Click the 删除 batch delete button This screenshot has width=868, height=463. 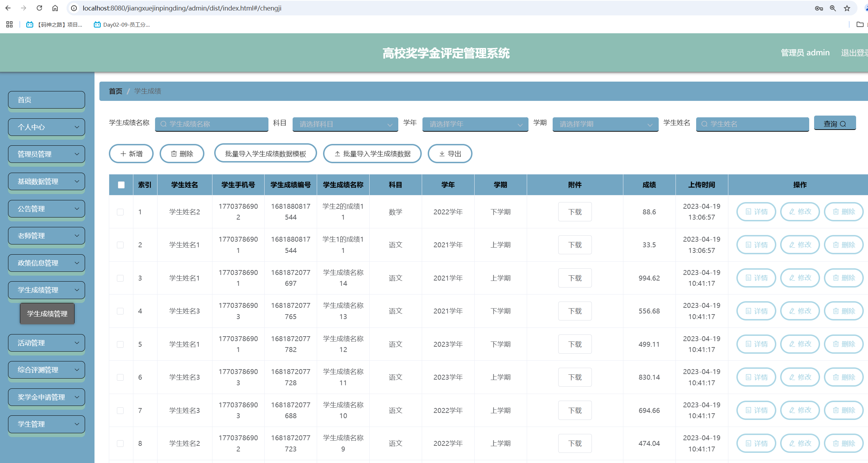pyautogui.click(x=182, y=154)
